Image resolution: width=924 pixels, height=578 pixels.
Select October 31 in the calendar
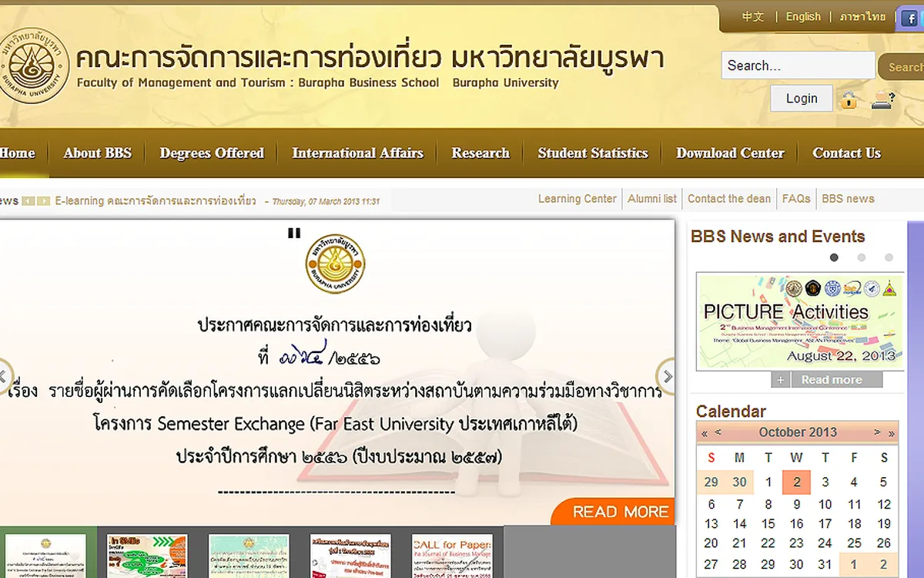tap(825, 564)
